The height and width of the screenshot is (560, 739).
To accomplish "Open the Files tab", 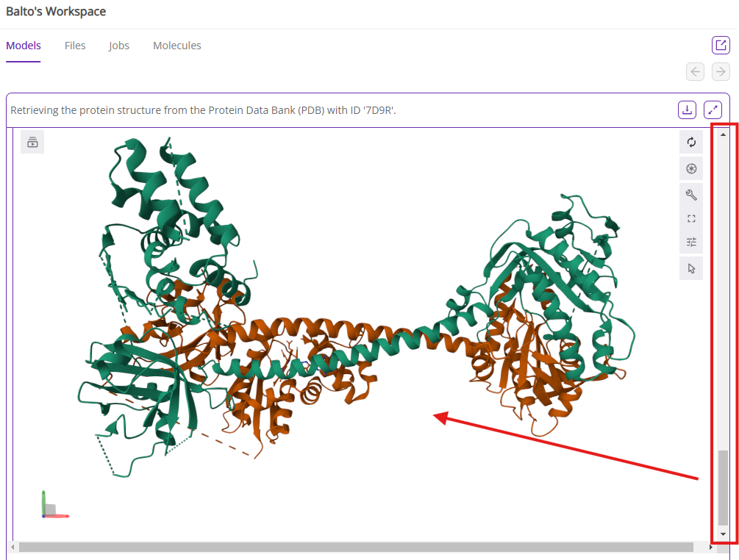I will click(x=75, y=46).
